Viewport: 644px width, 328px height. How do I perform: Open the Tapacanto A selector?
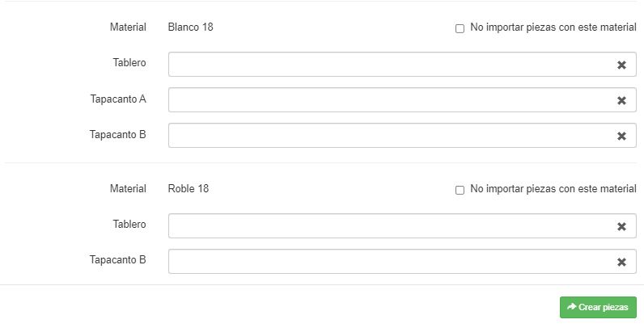[x=388, y=100]
